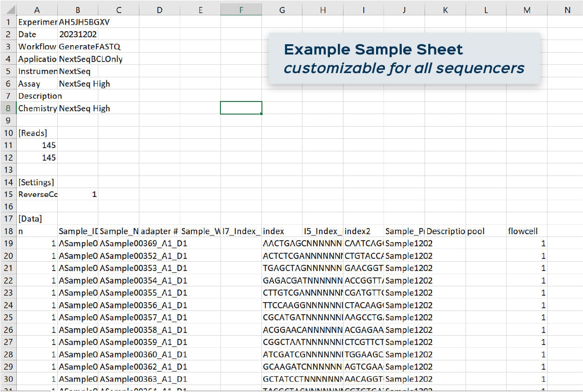Screen dimensions: 583x392
Task: Select column M labeled flowcell header
Action: [527, 9]
